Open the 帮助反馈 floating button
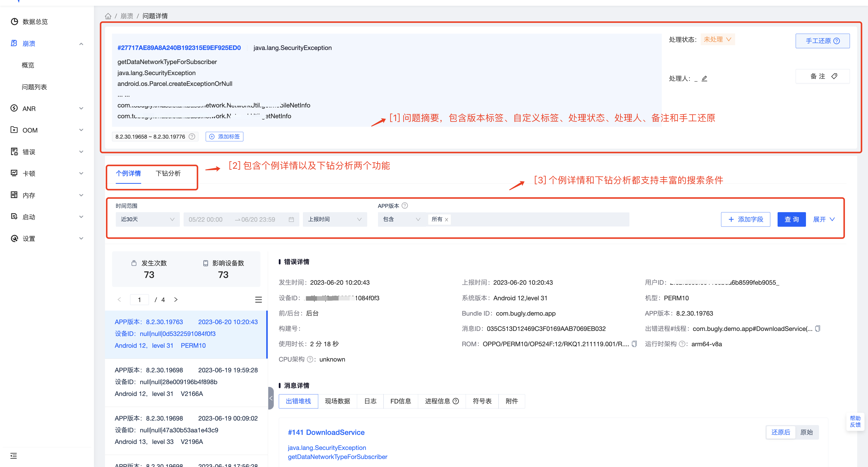Screen dimensions: 868x467 pyautogui.click(x=855, y=422)
